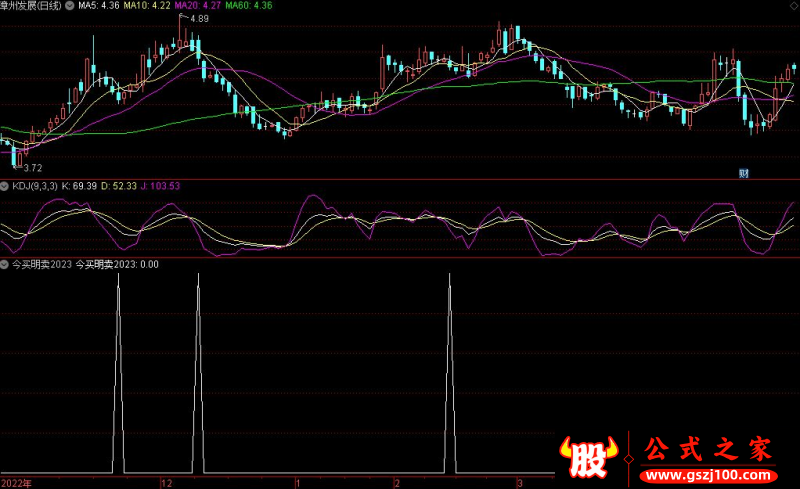The image size is (800, 489).
Task: Click the J: 103.53 value label
Action: [158, 186]
